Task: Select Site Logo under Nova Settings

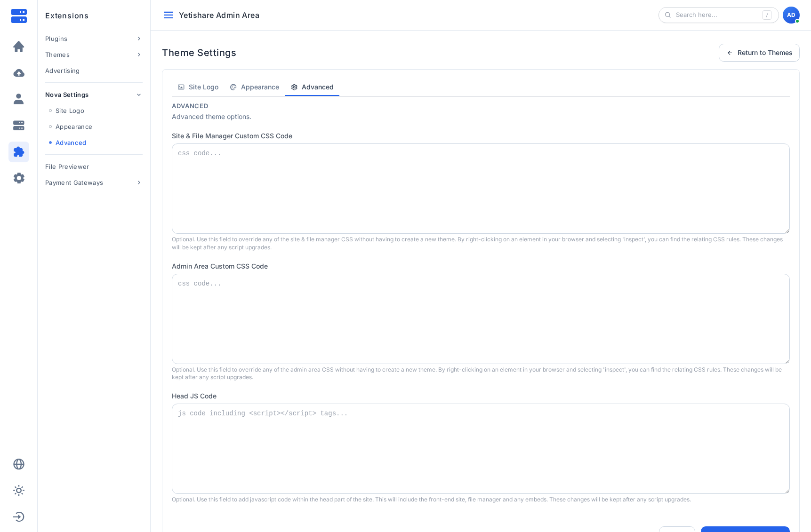Action: [x=70, y=111]
